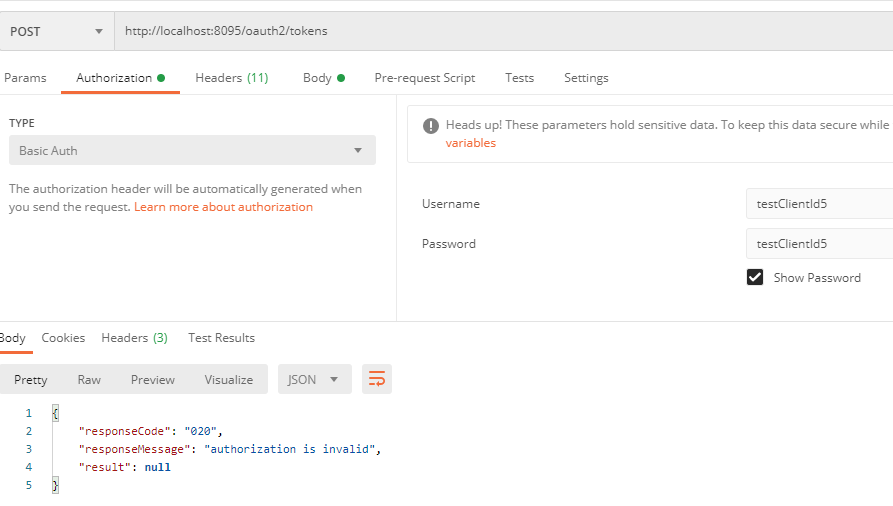The image size is (893, 506).
Task: Toggle the wrap lines icon
Action: pyautogui.click(x=377, y=380)
